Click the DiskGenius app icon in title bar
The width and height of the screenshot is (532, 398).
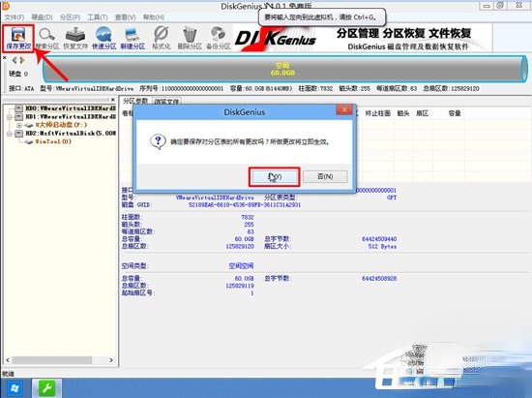click(5, 5)
